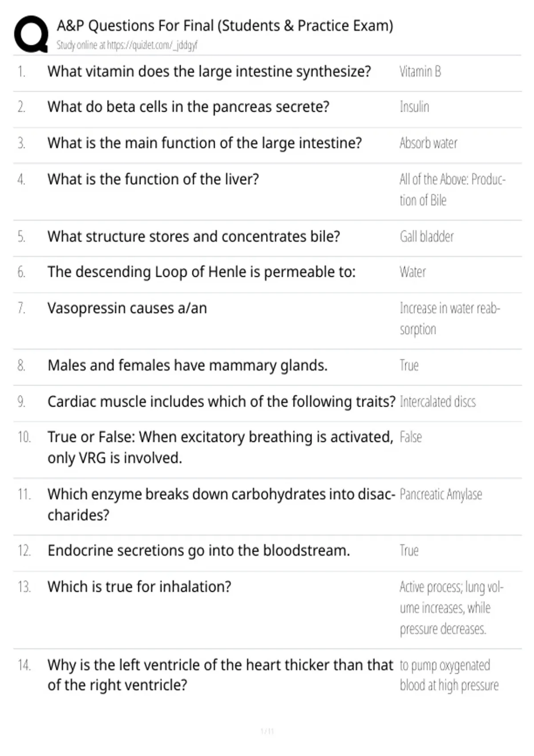Select the inhalation Active process answer
The image size is (534, 756).
click(x=451, y=608)
